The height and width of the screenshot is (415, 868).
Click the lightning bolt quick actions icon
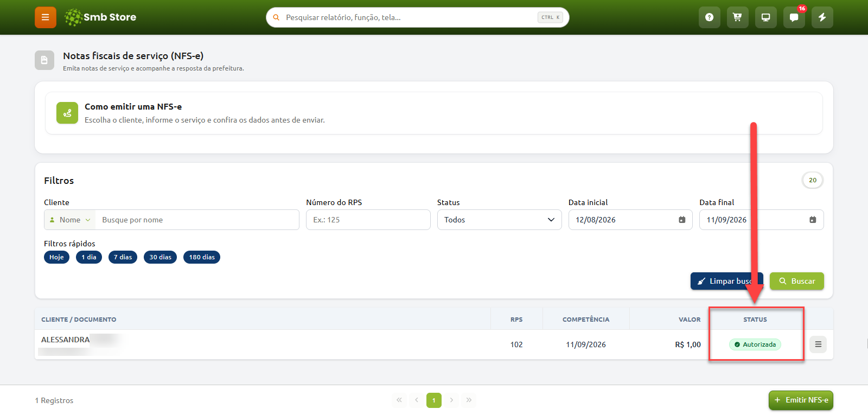tap(822, 17)
